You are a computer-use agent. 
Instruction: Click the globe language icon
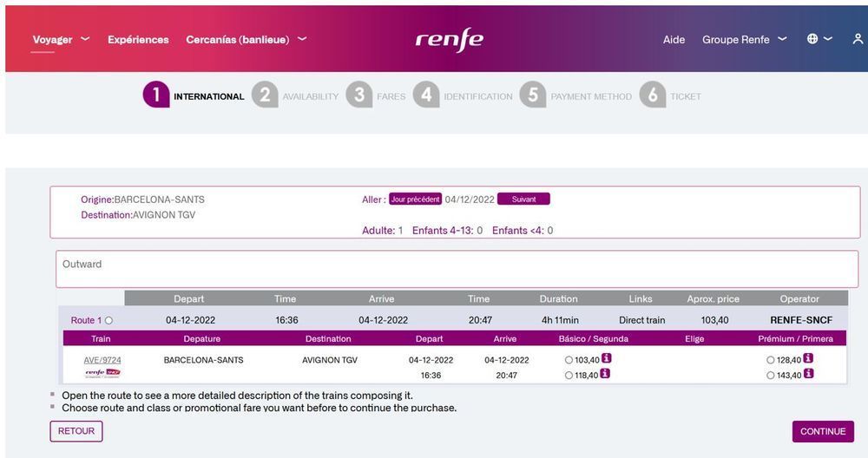tap(812, 39)
